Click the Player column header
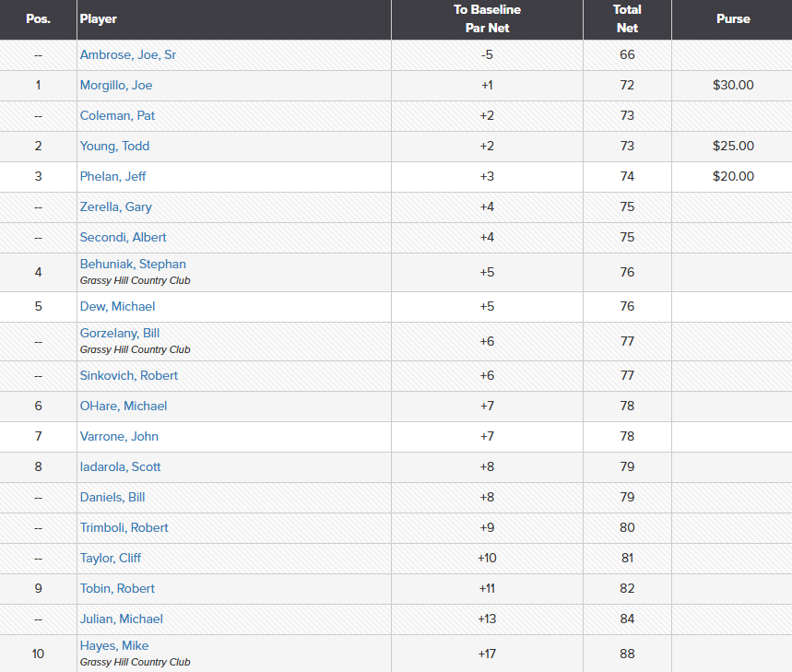This screenshot has height=672, width=792. click(x=99, y=19)
